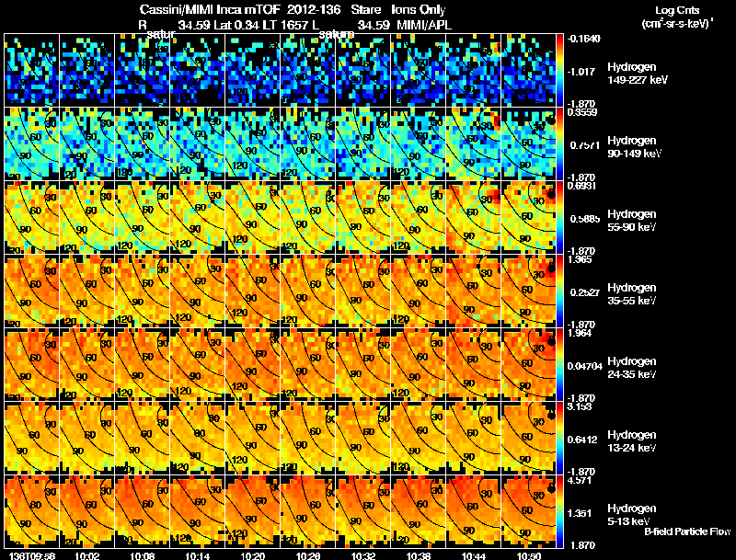Click the '0.6412' colorbar value

584,440
